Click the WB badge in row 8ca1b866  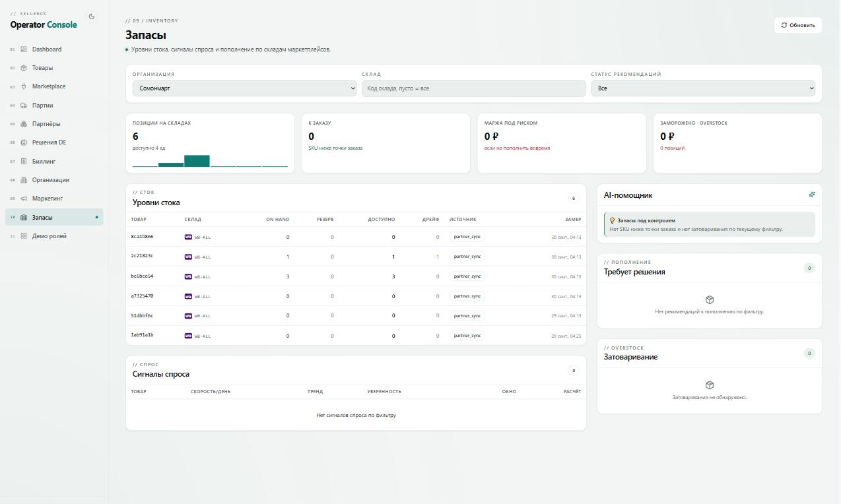(x=188, y=237)
